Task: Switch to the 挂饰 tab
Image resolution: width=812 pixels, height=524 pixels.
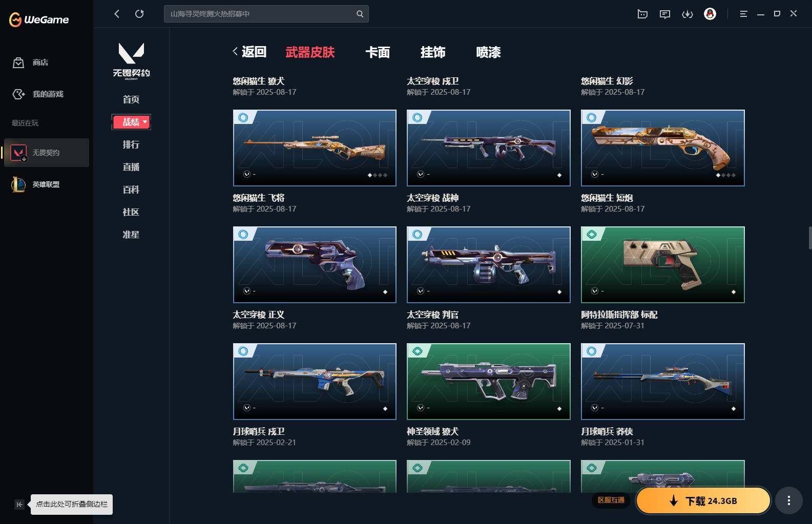Action: coord(433,52)
